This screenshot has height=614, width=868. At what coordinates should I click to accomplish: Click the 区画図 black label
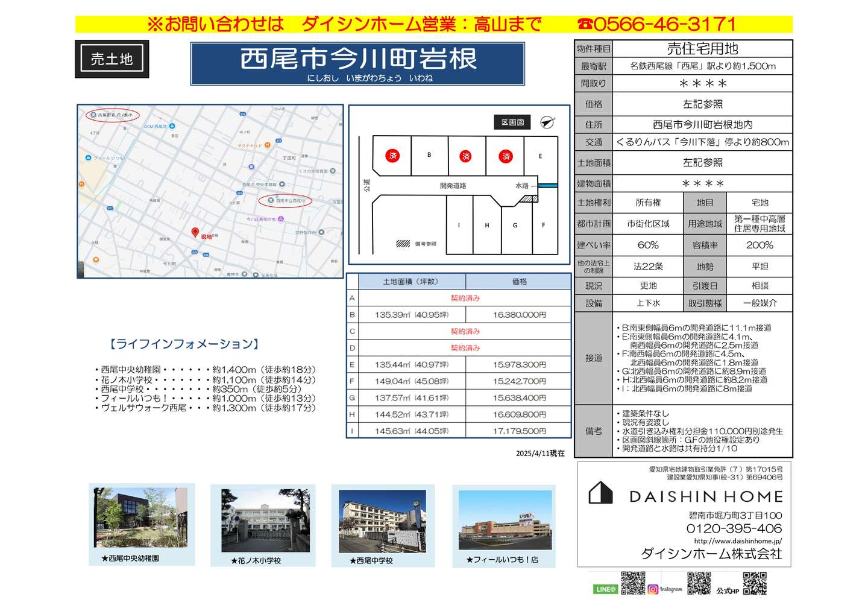pyautogui.click(x=513, y=122)
